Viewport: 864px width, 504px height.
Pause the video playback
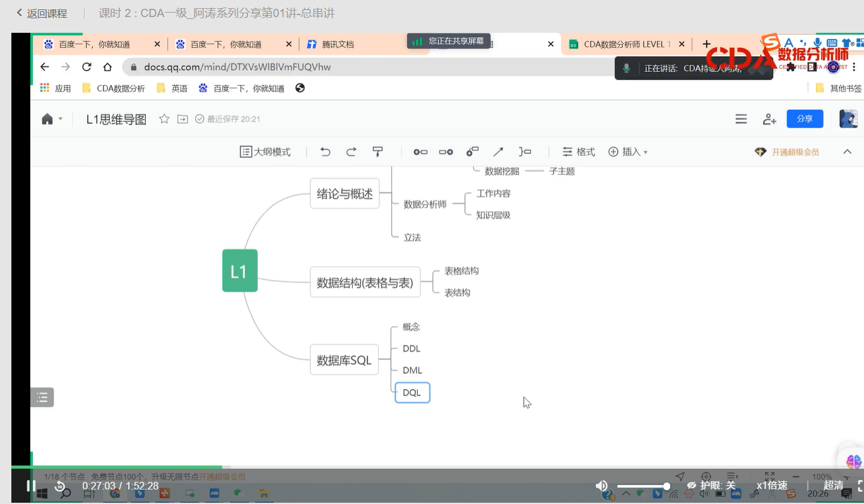click(30, 486)
